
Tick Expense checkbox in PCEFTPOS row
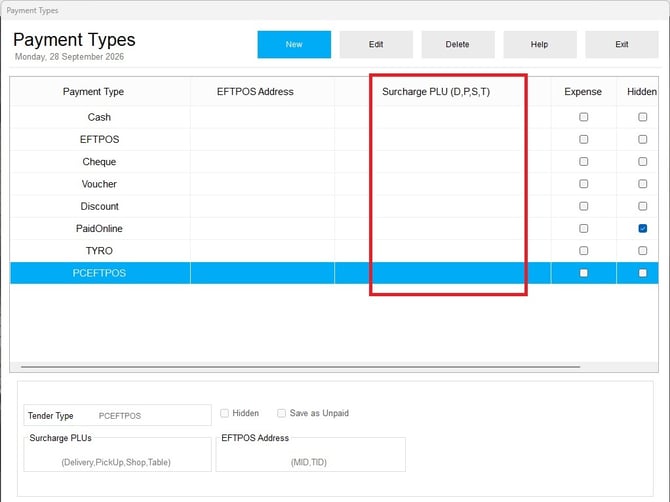[x=583, y=273]
